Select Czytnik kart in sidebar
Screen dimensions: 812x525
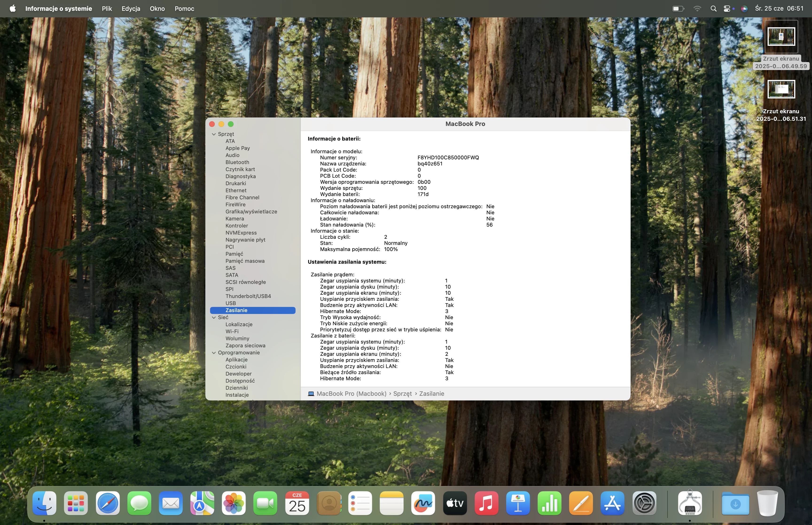pos(240,169)
